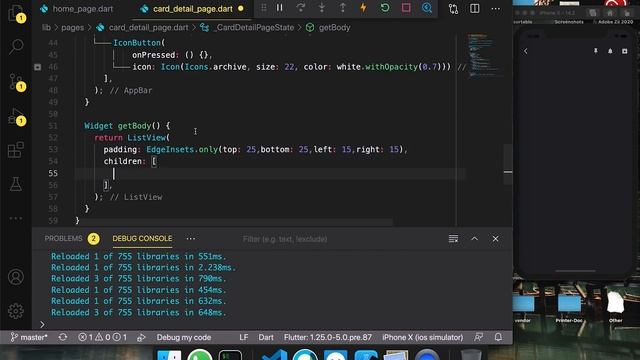Open the Source Control view
Image resolution: width=640 pixels, height=360 pixels.
pyautogui.click(x=16, y=82)
